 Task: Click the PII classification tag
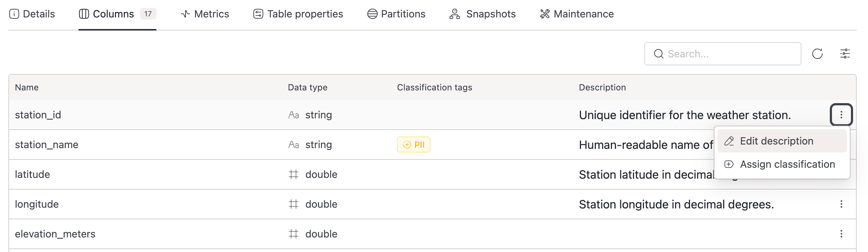click(x=413, y=145)
